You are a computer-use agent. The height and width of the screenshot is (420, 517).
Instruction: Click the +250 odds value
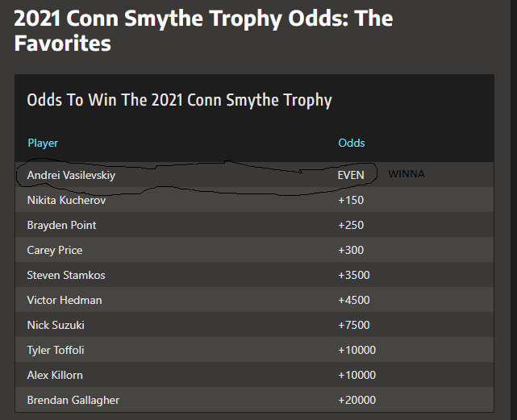[x=351, y=225]
